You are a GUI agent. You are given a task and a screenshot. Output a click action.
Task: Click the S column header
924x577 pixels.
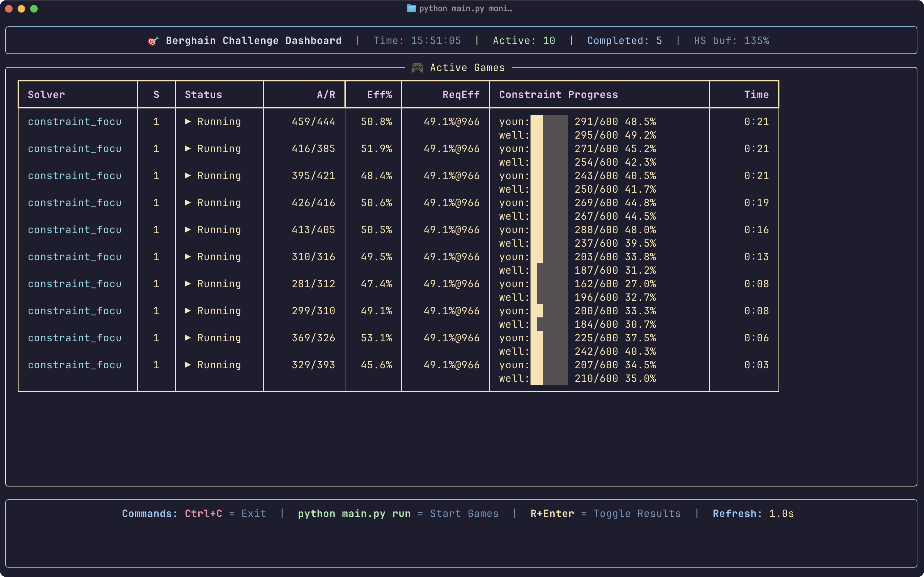[157, 95]
